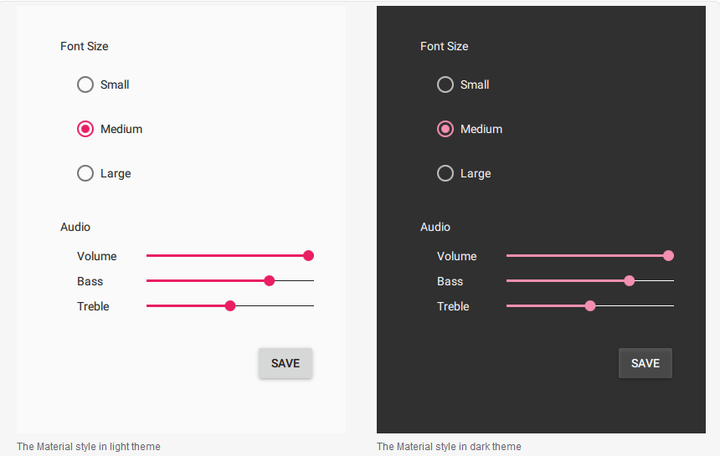The height and width of the screenshot is (456, 720).
Task: Click the Small label in dark theme
Action: coord(475,85)
